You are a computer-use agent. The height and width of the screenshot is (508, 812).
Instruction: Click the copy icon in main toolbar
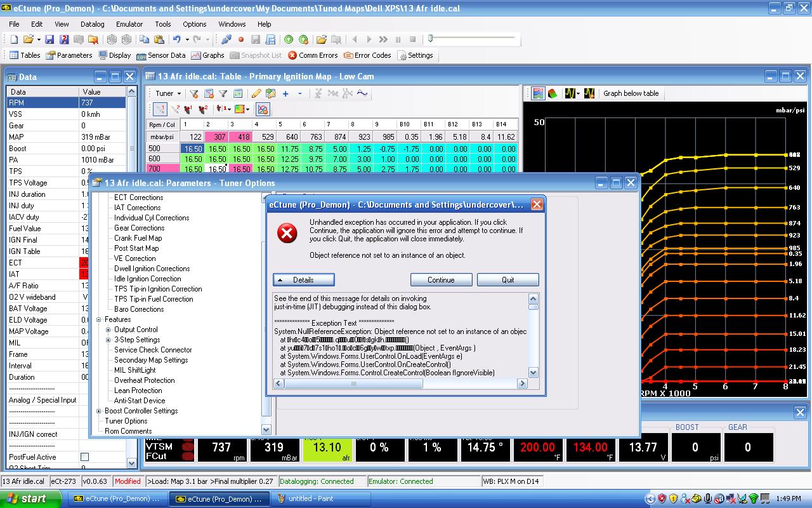click(144, 39)
